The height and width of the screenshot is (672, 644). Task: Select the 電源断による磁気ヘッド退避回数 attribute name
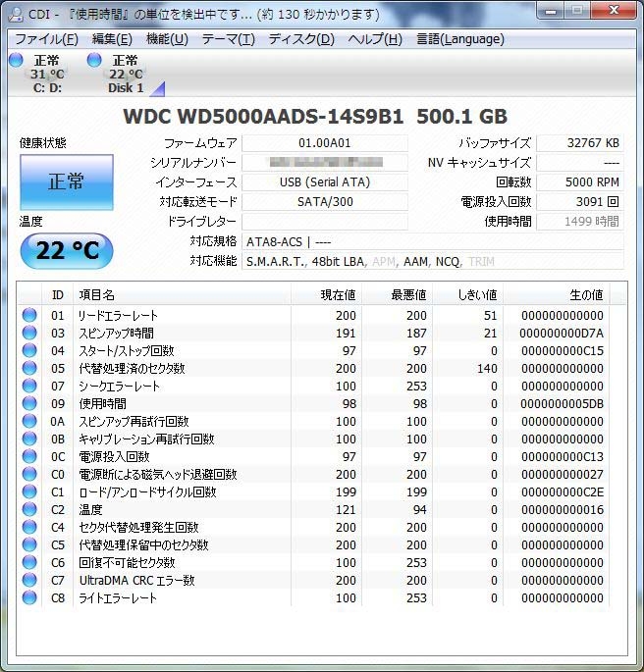click(x=157, y=475)
